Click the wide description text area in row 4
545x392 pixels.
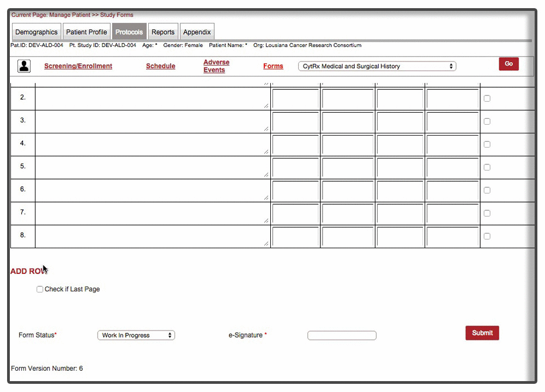pos(153,144)
